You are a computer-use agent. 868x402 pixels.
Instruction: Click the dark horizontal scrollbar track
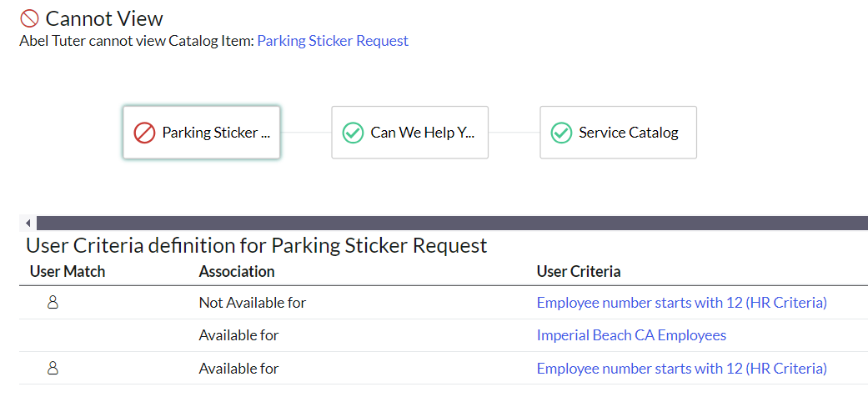point(450,223)
